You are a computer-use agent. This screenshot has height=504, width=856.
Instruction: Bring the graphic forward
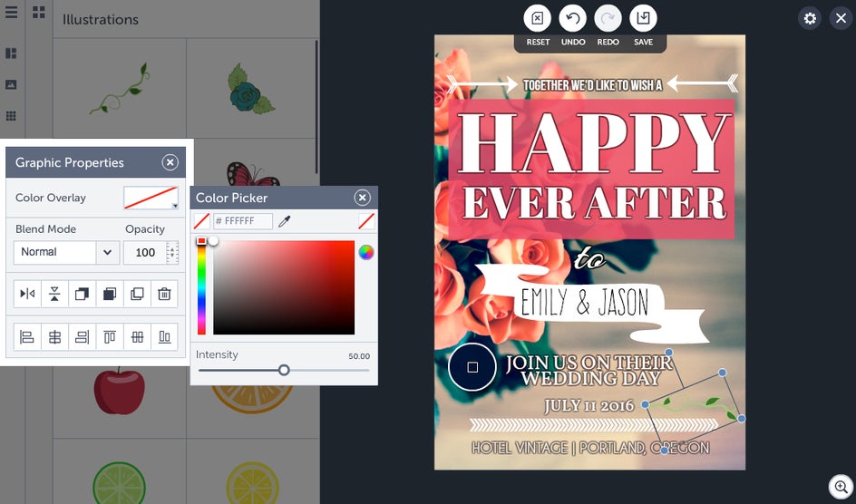point(109,294)
